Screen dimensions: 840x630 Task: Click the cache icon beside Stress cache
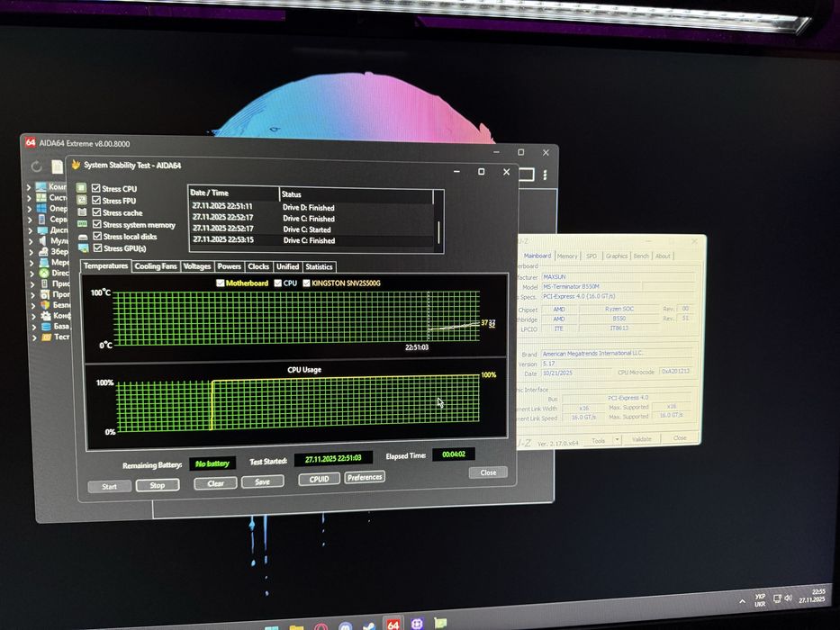pyautogui.click(x=82, y=211)
